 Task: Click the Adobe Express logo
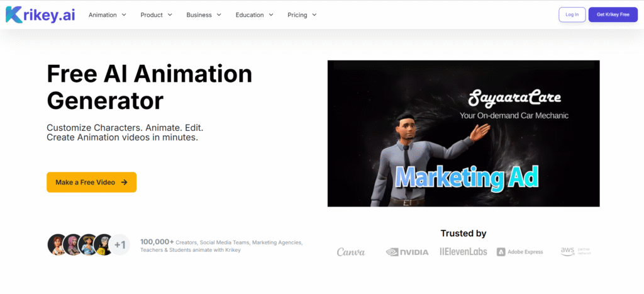(x=519, y=252)
